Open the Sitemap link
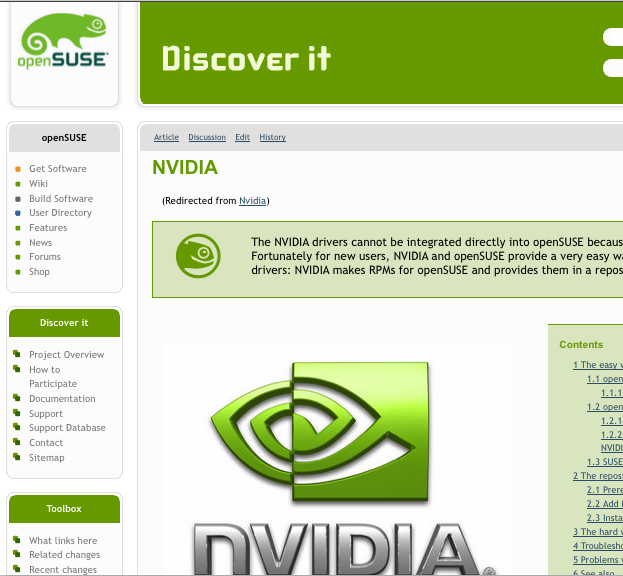 [46, 458]
